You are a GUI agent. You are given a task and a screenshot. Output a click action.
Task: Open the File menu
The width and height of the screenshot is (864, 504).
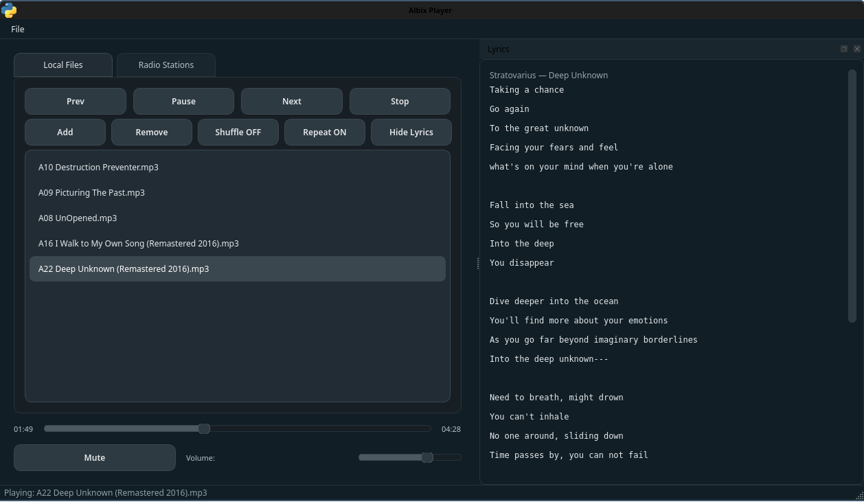click(x=18, y=29)
